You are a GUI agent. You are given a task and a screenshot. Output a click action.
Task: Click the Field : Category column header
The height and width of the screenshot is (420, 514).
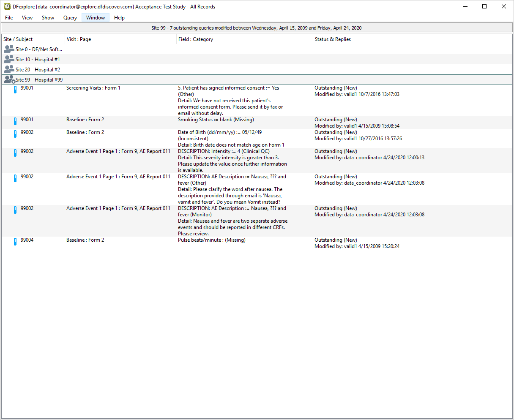point(196,39)
